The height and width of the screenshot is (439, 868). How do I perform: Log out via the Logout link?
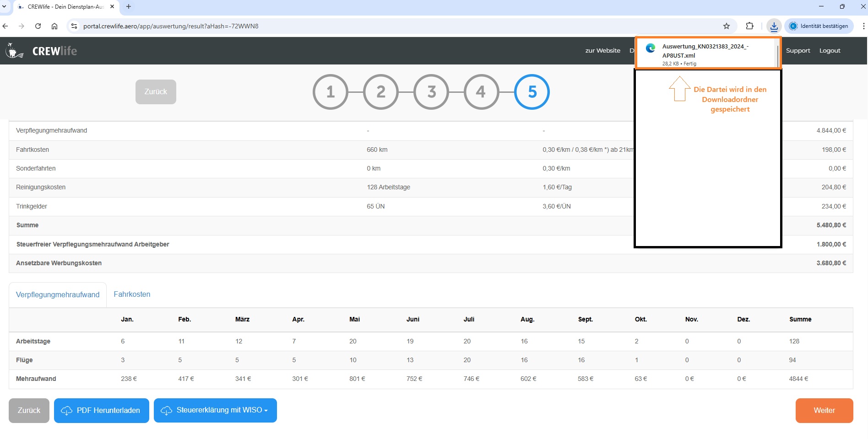click(830, 51)
